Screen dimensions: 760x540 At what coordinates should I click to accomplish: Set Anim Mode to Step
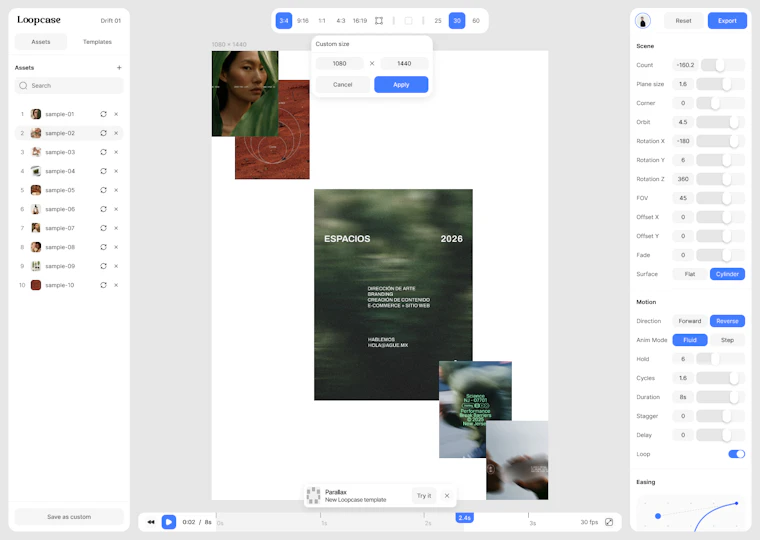click(727, 340)
